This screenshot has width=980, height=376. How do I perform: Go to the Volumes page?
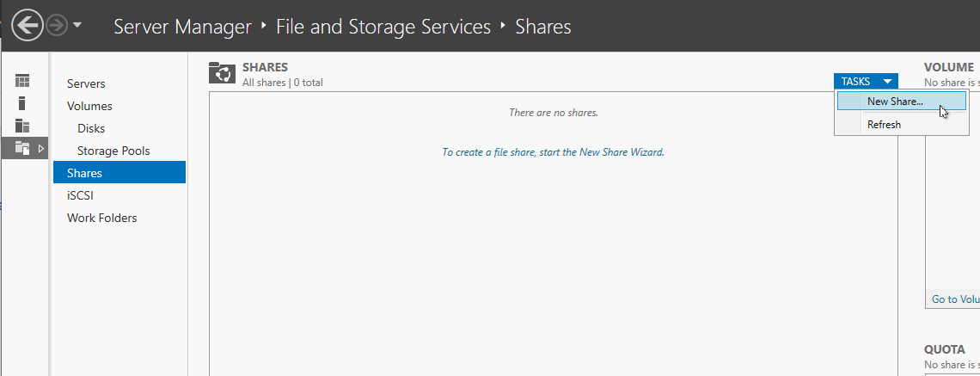tap(89, 106)
